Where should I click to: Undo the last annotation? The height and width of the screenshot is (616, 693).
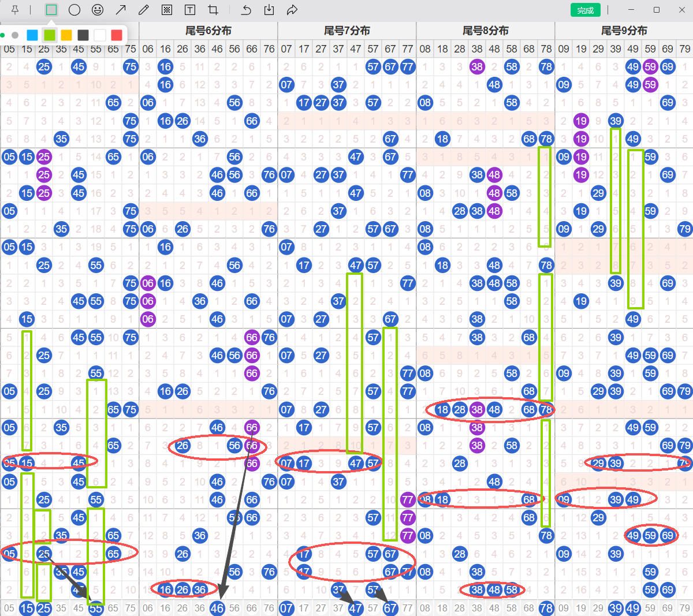[247, 10]
